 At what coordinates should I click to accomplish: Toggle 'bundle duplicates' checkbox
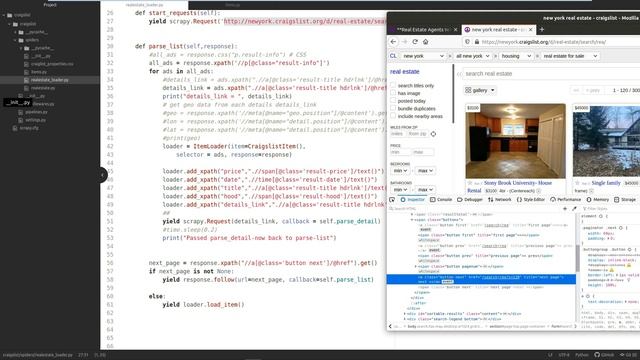coord(393,108)
